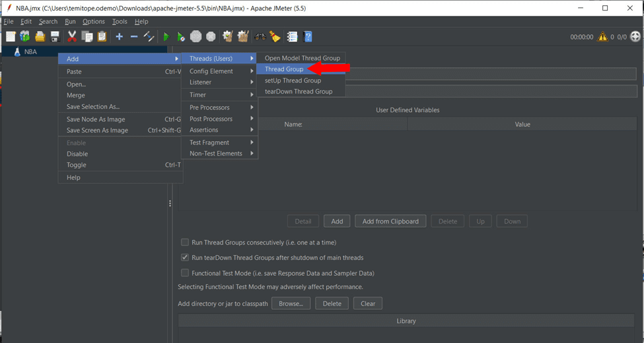This screenshot has width=644, height=343.
Task: Toggle the Functional Test Mode checkbox
Action: (186, 273)
